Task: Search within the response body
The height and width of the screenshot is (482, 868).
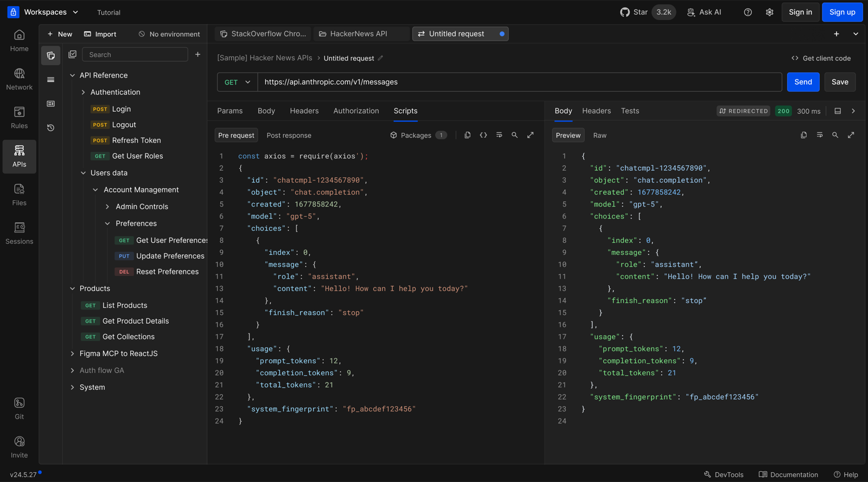Action: pos(835,135)
